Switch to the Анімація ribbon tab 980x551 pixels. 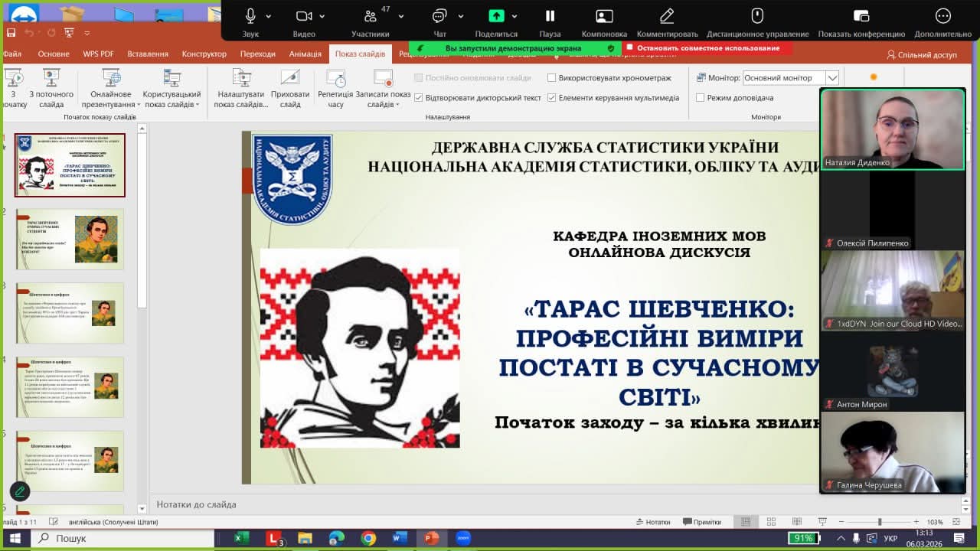coord(305,54)
